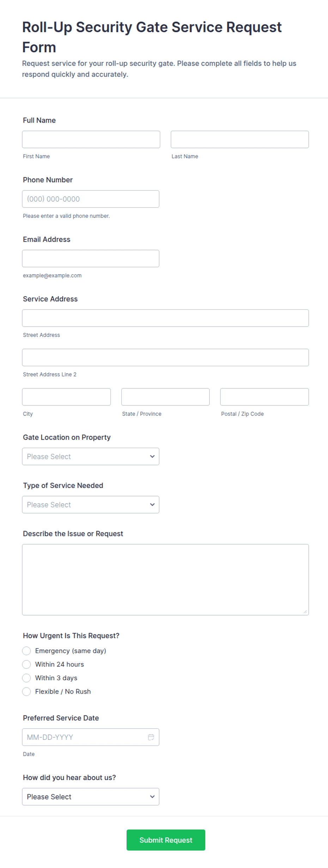Click the Describe the Issue text area
Screen dimensions: 328x868
pyautogui.click(x=165, y=579)
